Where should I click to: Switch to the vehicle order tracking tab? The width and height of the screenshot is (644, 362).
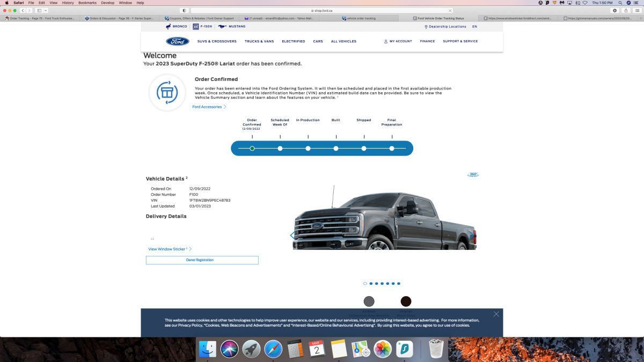[x=358, y=18]
